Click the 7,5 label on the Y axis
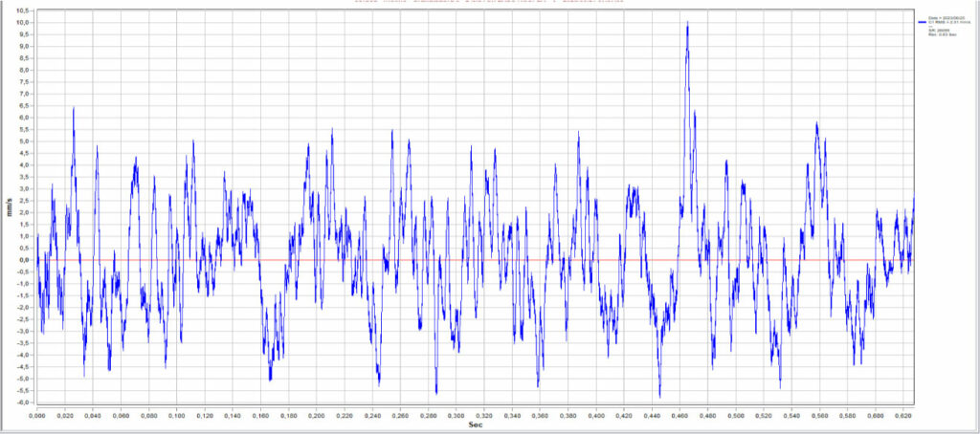The height and width of the screenshot is (434, 980). 24,82
